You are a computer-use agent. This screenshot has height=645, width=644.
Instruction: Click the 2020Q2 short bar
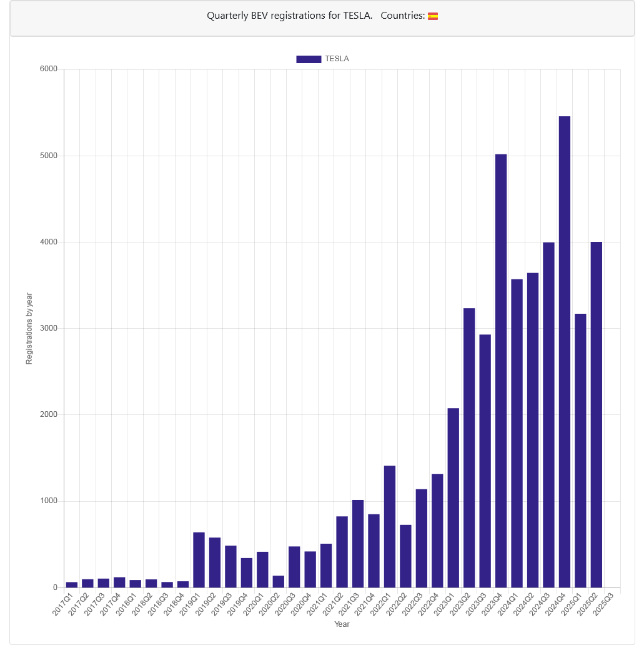[x=279, y=581]
